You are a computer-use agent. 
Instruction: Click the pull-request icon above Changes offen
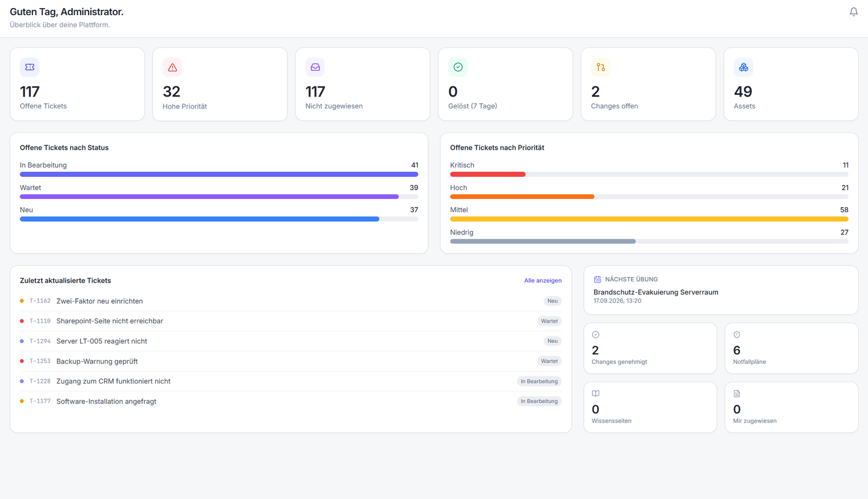tap(601, 67)
